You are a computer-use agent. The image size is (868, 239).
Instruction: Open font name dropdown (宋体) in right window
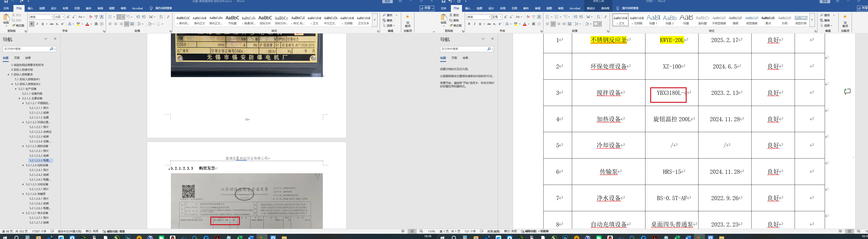point(489,17)
